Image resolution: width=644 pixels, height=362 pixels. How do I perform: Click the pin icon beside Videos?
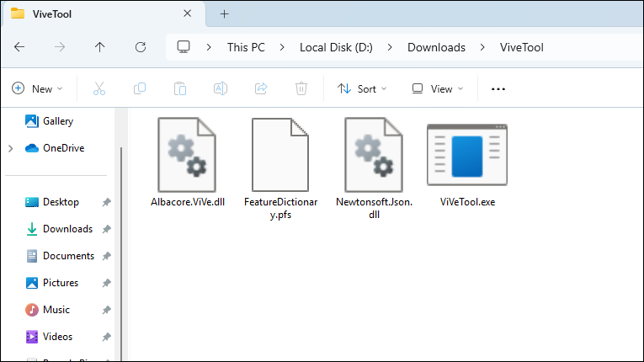pyautogui.click(x=106, y=337)
